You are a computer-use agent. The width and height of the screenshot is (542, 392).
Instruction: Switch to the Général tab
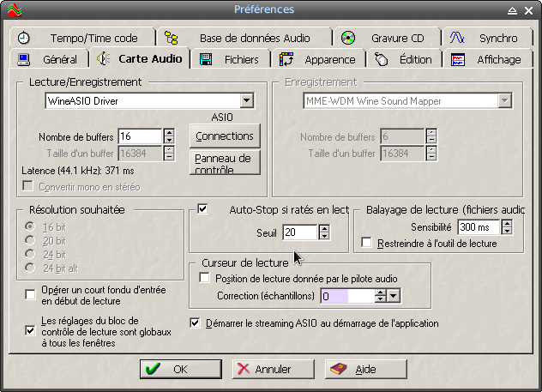[x=50, y=59]
